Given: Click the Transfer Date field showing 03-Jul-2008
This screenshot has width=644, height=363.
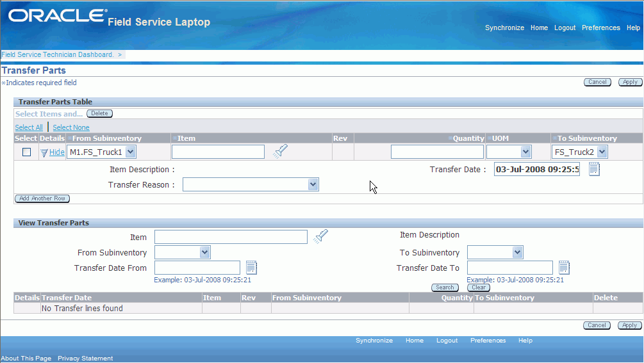Looking at the screenshot, I should pos(537,169).
